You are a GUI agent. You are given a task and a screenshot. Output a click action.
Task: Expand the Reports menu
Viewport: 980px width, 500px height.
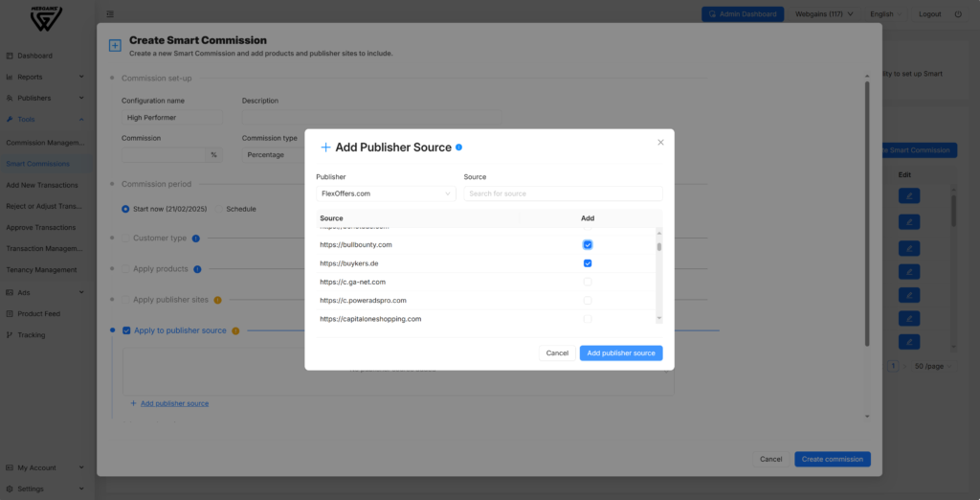click(x=47, y=77)
